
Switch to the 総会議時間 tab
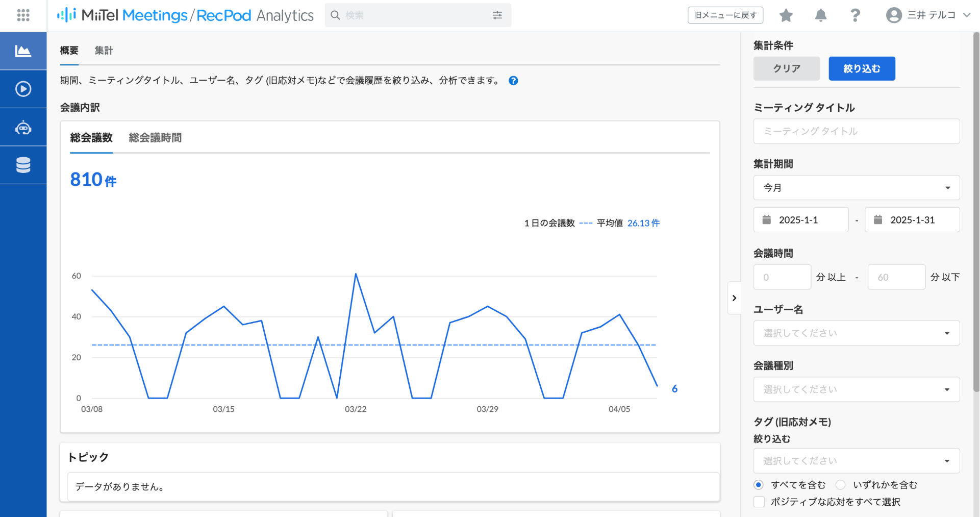tap(155, 138)
